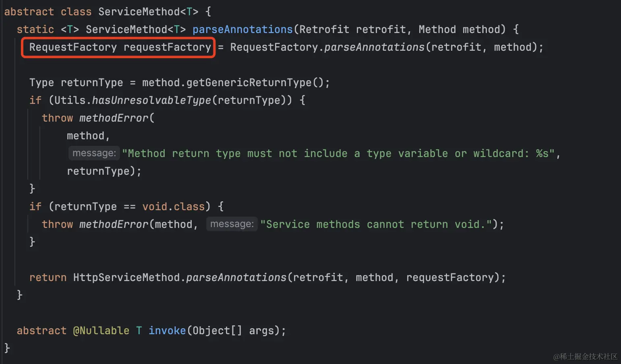Click HttpServiceMethod in the return statement
The width and height of the screenshot is (621, 364).
[x=126, y=277]
